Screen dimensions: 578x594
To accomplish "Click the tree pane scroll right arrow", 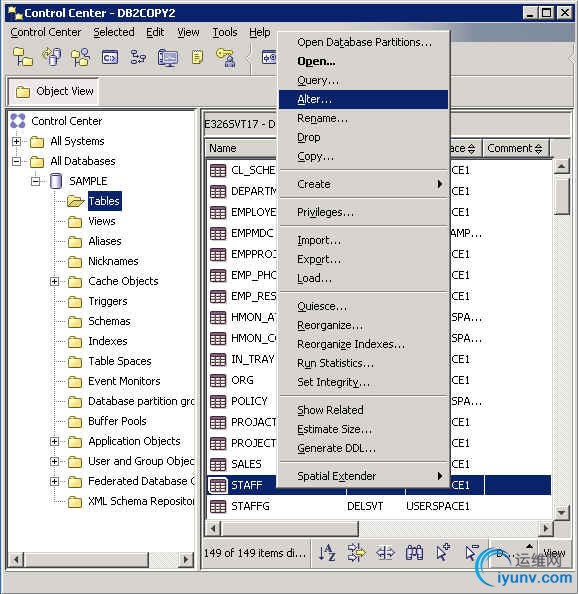I will coord(186,560).
